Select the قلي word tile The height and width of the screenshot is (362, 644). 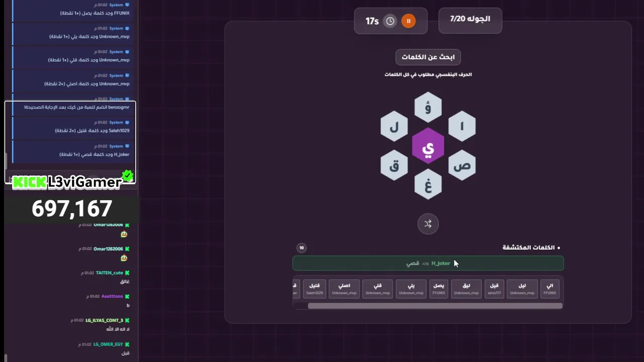378,289
